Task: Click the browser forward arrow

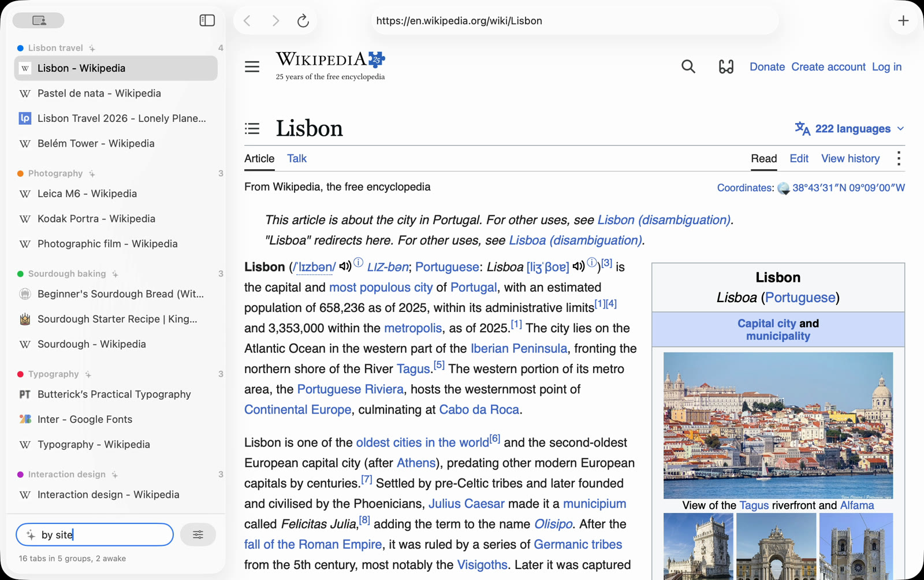Action: pos(275,21)
